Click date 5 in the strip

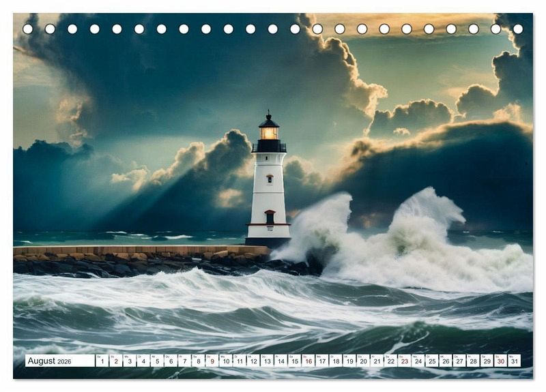[x=157, y=361]
